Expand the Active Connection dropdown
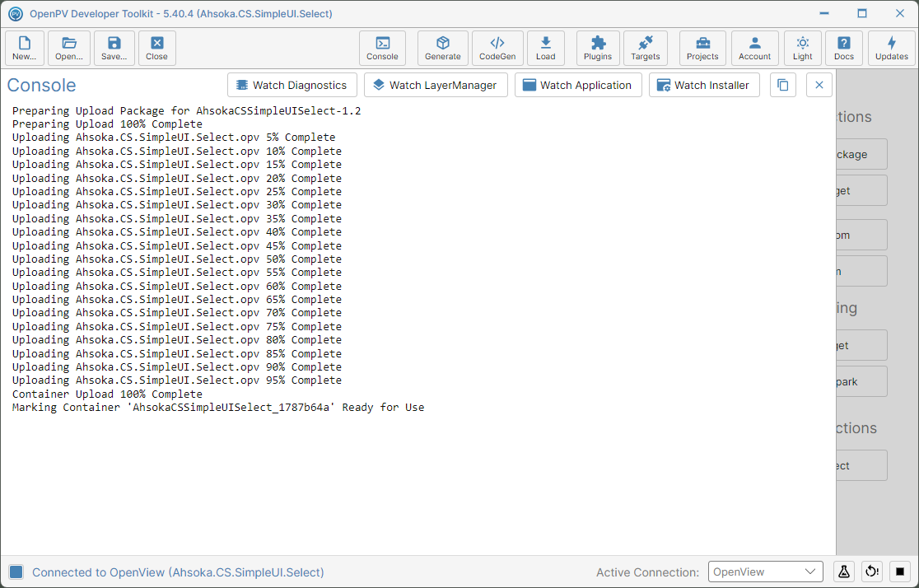The height and width of the screenshot is (588, 919). (x=766, y=572)
